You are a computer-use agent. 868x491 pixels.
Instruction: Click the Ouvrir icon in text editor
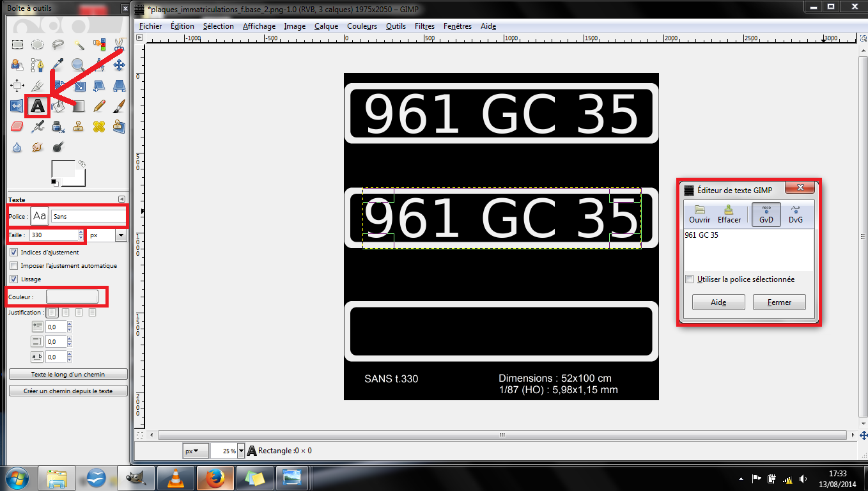pyautogui.click(x=699, y=214)
